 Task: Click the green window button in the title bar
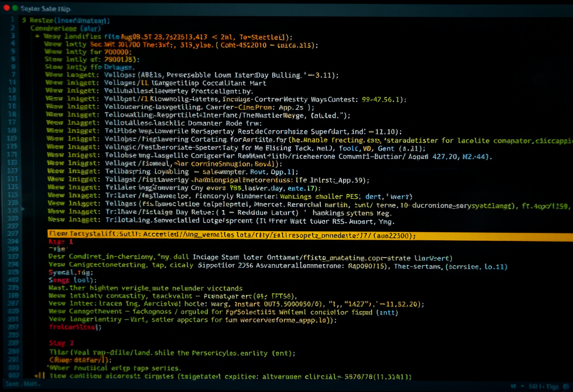[15, 8]
